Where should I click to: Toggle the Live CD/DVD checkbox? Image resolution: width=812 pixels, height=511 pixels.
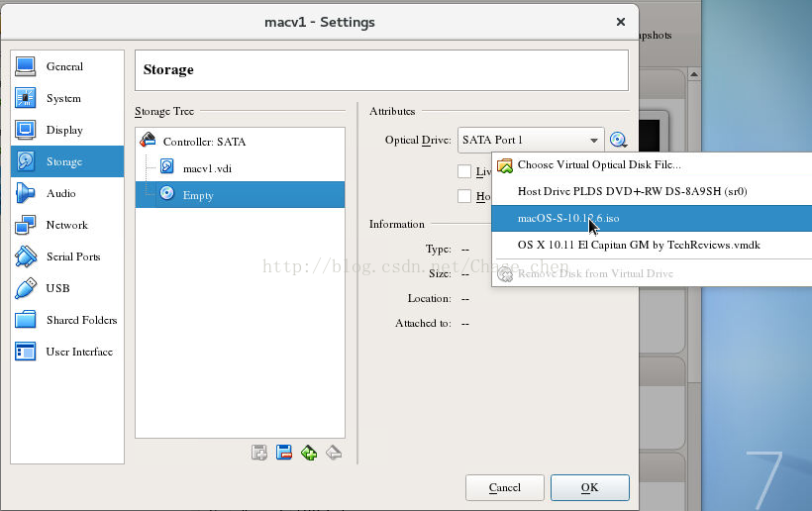464,171
